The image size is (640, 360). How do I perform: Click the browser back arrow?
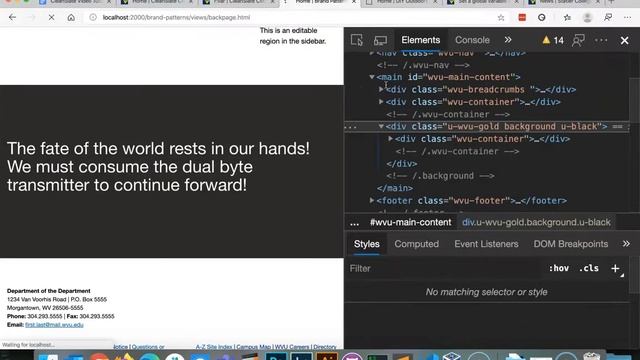tap(12, 18)
